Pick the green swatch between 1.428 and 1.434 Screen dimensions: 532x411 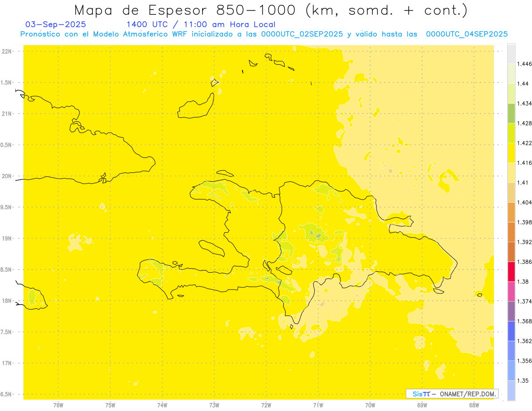point(511,113)
